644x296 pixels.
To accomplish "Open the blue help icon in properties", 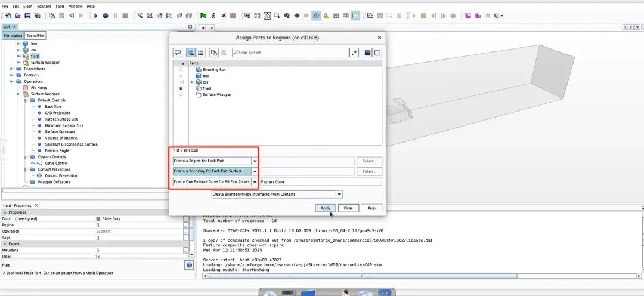I will 189,265.
